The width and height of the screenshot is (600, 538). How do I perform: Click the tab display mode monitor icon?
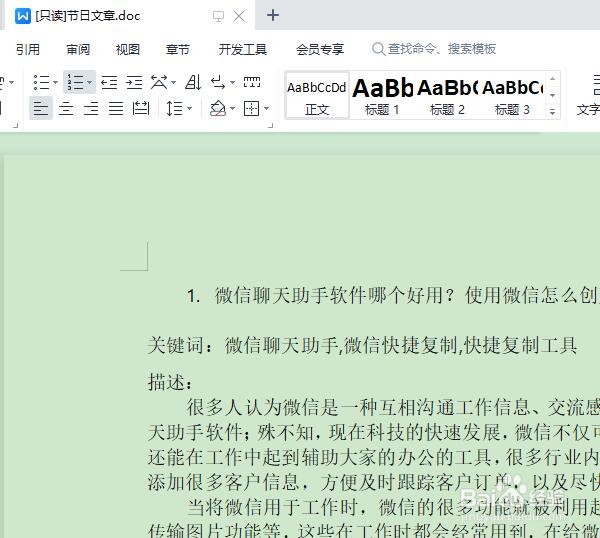tap(218, 16)
